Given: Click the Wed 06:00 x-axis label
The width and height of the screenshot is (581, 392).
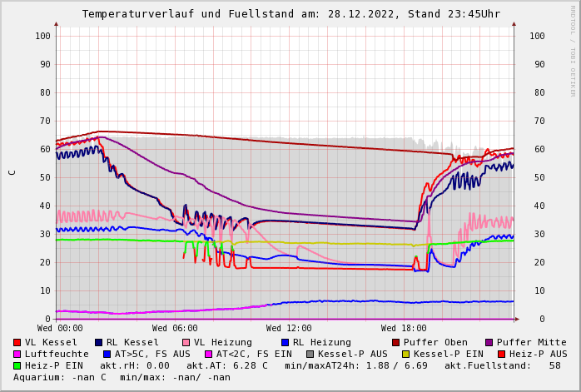Looking at the screenshot, I should 175,329.
